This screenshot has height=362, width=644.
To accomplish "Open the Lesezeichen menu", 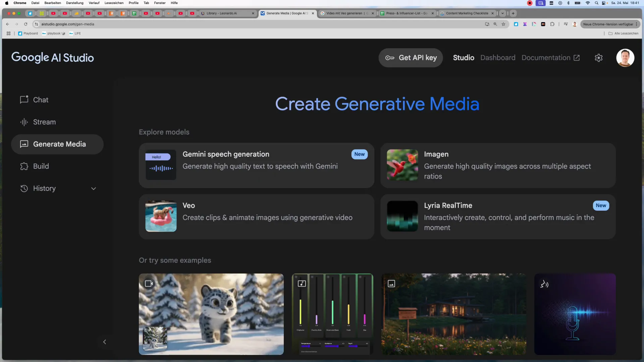I will coord(114,3).
